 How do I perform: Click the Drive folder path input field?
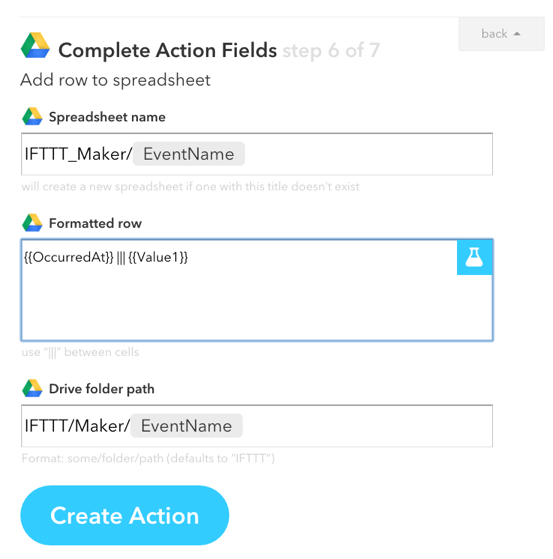point(257,426)
